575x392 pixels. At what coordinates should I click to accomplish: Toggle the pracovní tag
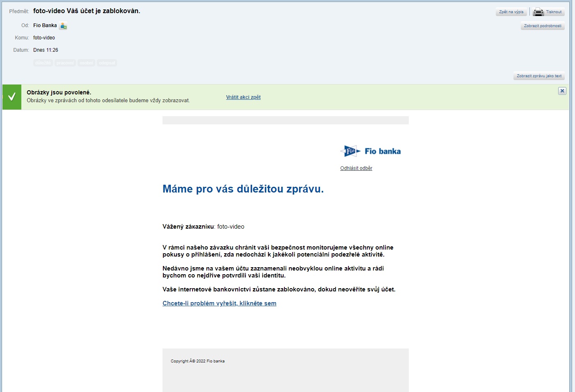point(65,63)
